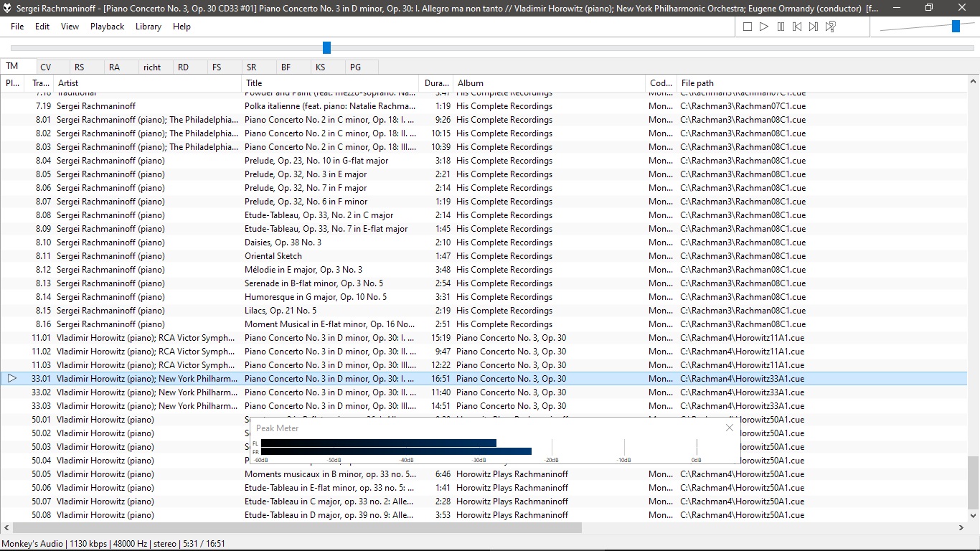Click the horizontal scrollbar right arrow
Screen dimensions: 980x551
pyautogui.click(x=961, y=528)
